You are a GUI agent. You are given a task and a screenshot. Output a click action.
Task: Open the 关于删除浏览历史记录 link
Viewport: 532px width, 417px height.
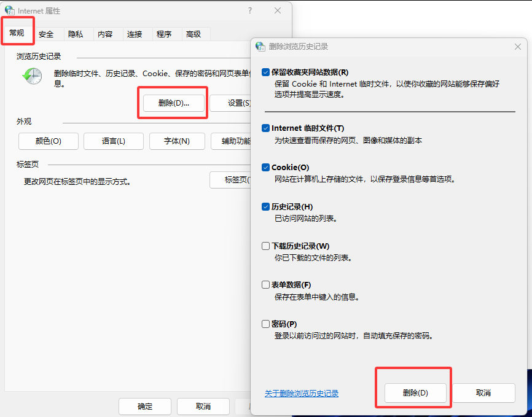[x=302, y=394]
